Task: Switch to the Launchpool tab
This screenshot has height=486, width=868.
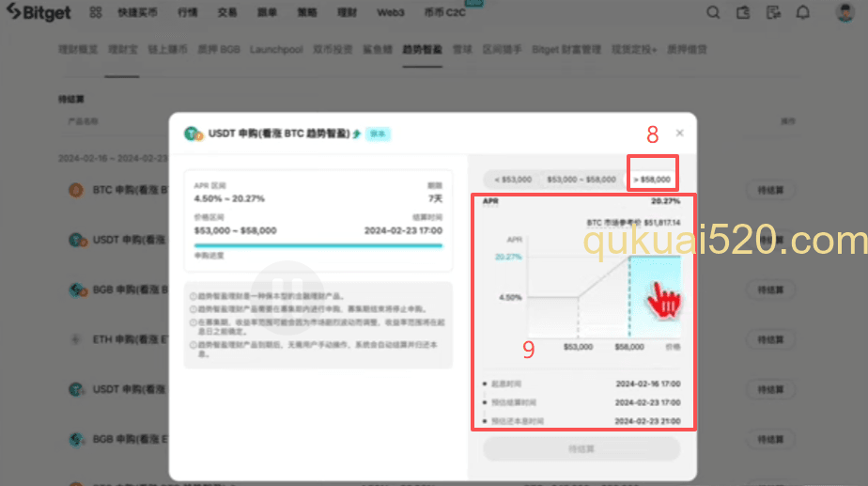Action: coord(276,49)
